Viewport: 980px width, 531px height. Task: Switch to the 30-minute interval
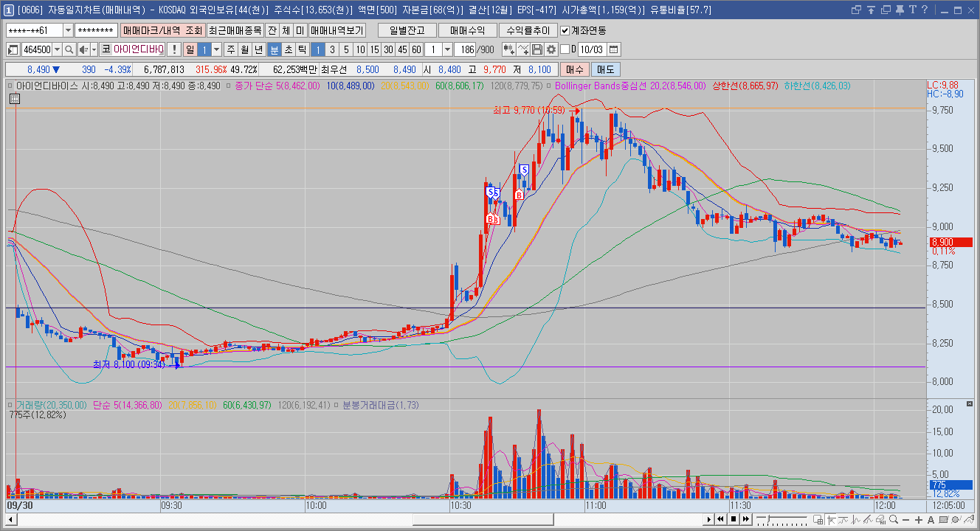pos(388,49)
